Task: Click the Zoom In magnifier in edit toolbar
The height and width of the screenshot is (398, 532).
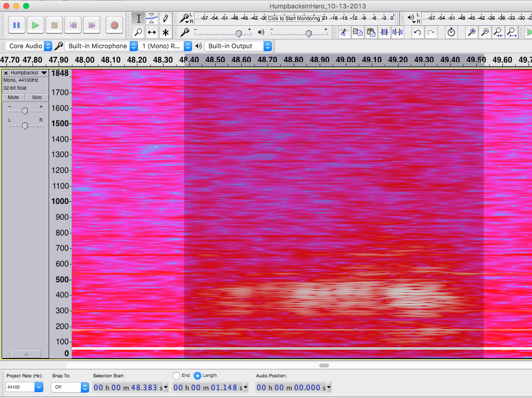Action: 471,33
